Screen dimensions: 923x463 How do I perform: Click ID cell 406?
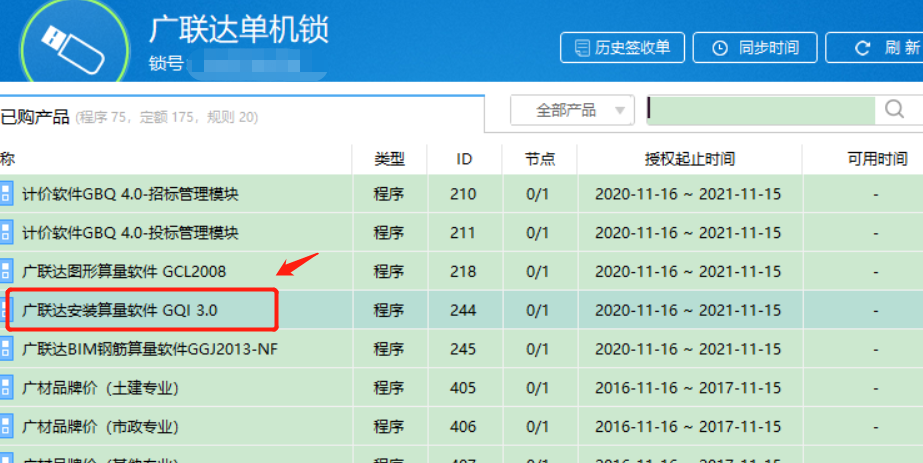pos(463,426)
